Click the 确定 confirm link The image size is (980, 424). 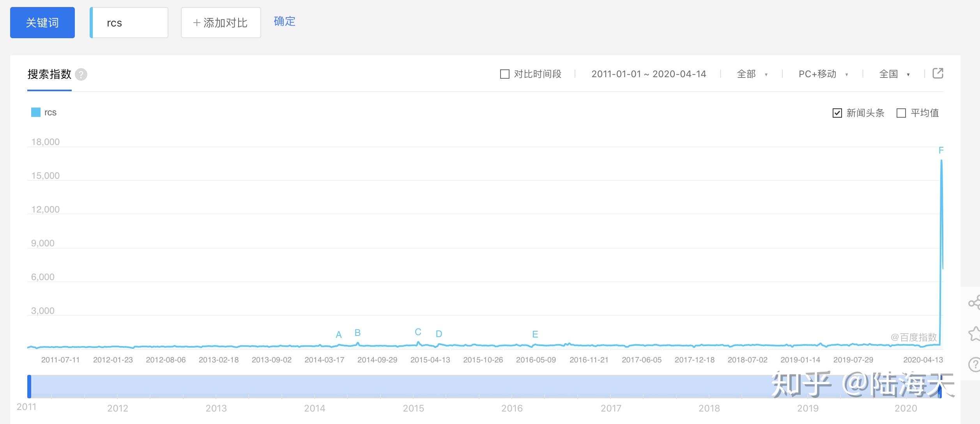284,22
